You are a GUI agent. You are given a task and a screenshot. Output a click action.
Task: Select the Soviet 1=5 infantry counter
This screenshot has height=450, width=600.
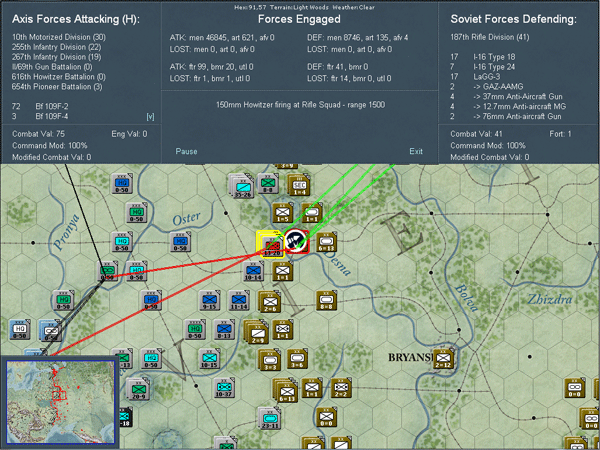pyautogui.click(x=283, y=213)
